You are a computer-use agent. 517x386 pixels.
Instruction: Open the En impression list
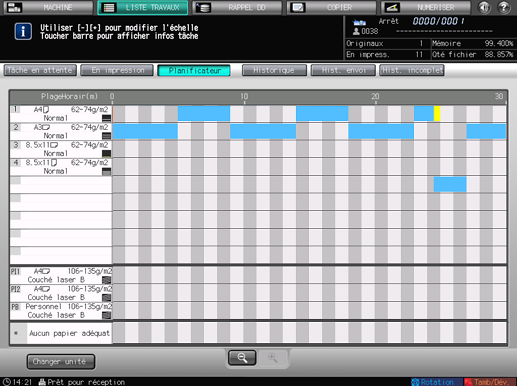pyautogui.click(x=117, y=70)
